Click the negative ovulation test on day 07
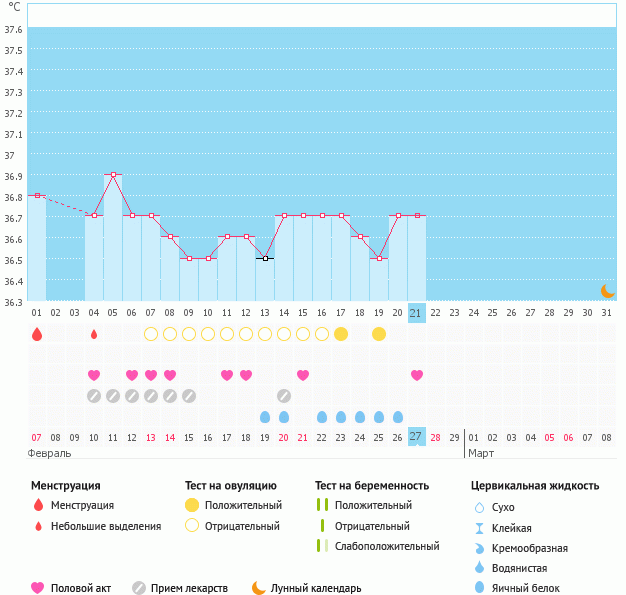 [x=151, y=334]
